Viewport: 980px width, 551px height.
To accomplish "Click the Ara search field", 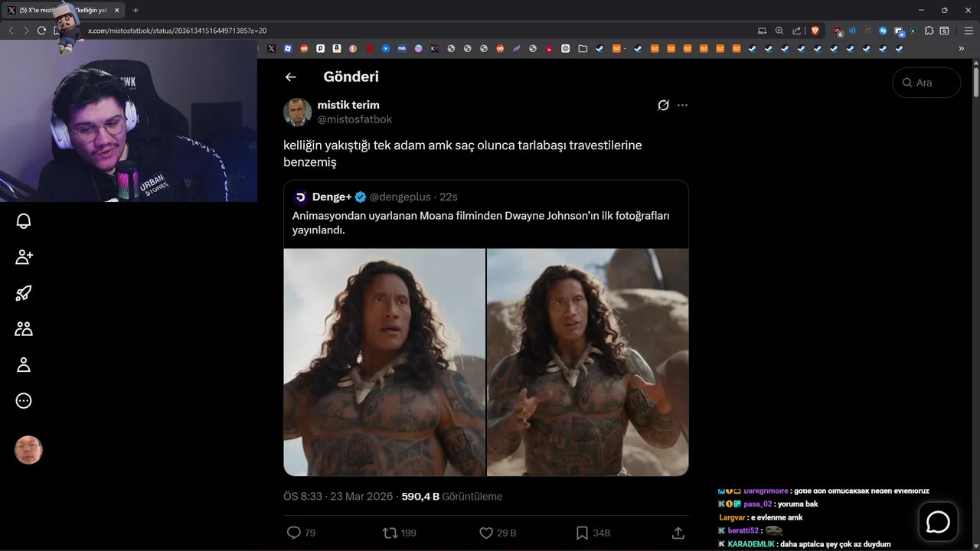I will pyautogui.click(x=926, y=83).
